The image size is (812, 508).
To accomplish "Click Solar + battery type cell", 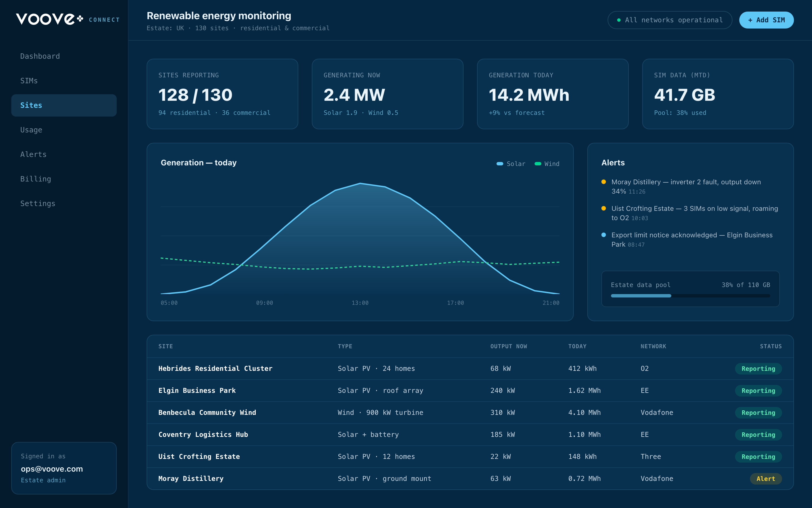I will 368,435.
